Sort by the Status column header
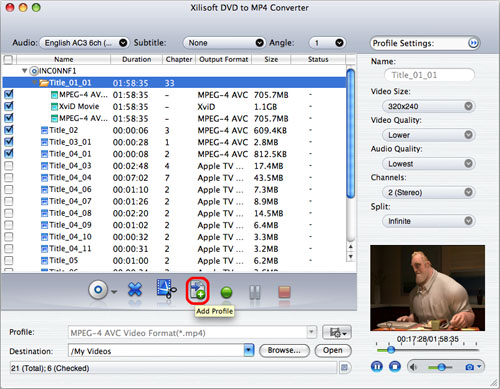This screenshot has height=389, width=500. pyautogui.click(x=318, y=59)
